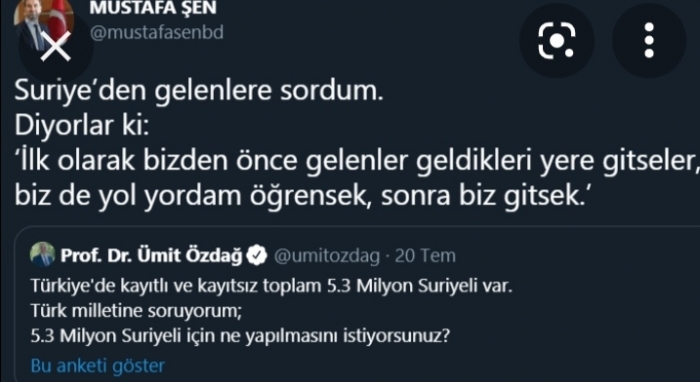
Task: Open Google Lens search icon
Action: pos(556,40)
